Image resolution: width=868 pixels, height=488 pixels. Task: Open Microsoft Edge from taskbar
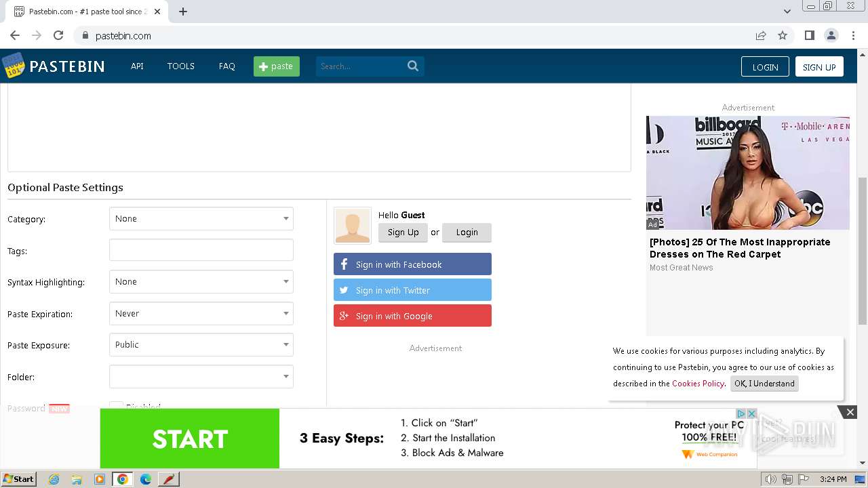(146, 479)
